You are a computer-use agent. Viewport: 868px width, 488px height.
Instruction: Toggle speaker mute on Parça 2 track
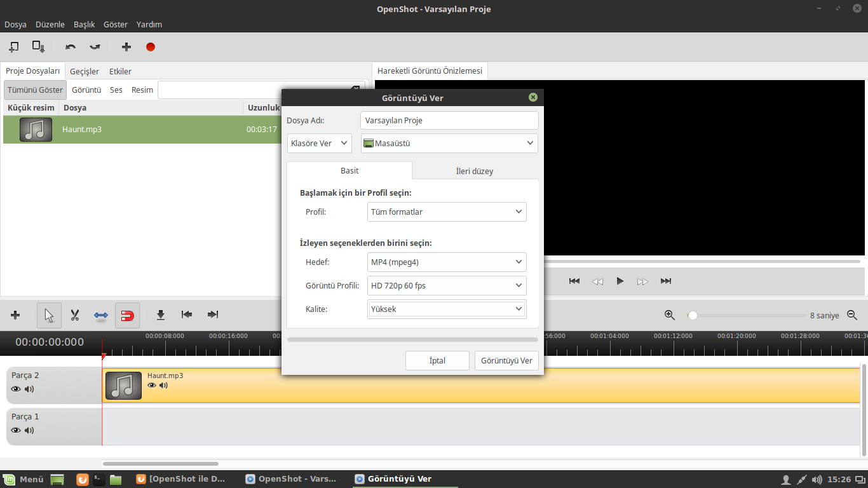pos(29,389)
